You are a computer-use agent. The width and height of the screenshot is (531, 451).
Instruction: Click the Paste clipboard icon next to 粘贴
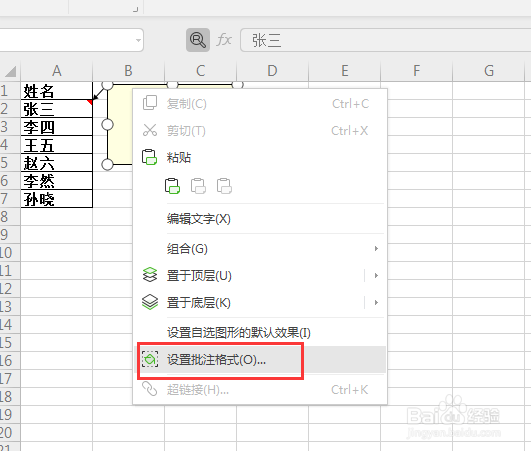coord(149,157)
